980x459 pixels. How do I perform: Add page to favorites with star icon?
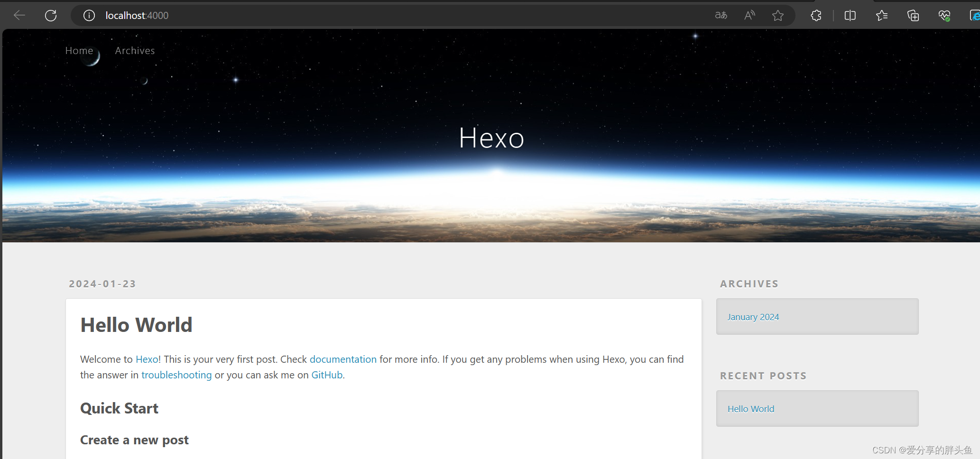point(778,16)
